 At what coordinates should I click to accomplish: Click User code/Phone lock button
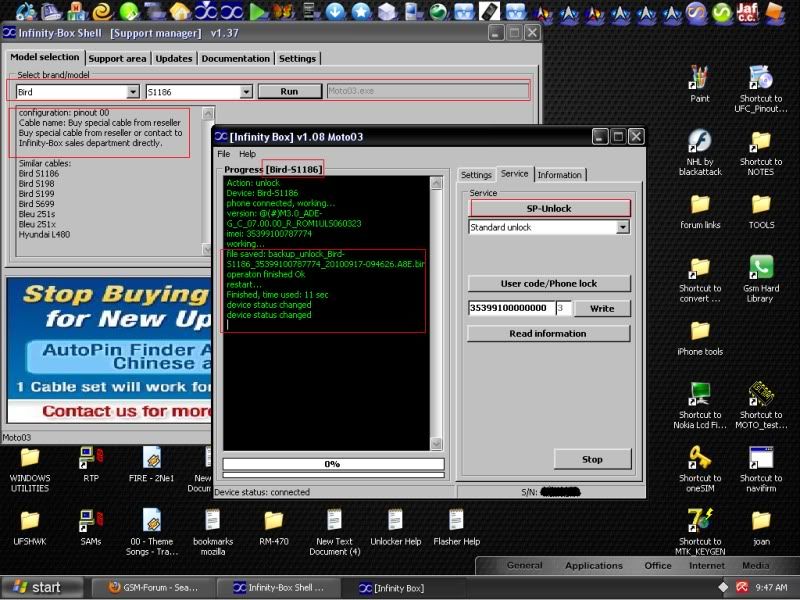click(x=549, y=283)
